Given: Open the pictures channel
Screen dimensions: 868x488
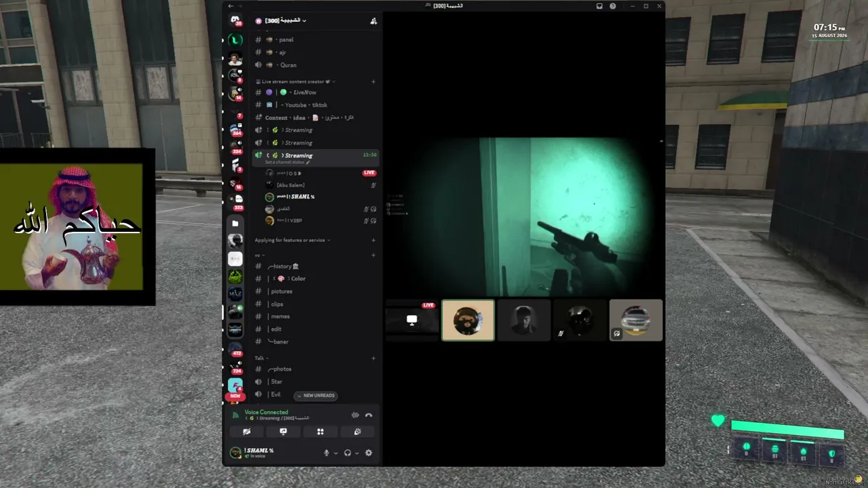Looking at the screenshot, I should (315, 291).
